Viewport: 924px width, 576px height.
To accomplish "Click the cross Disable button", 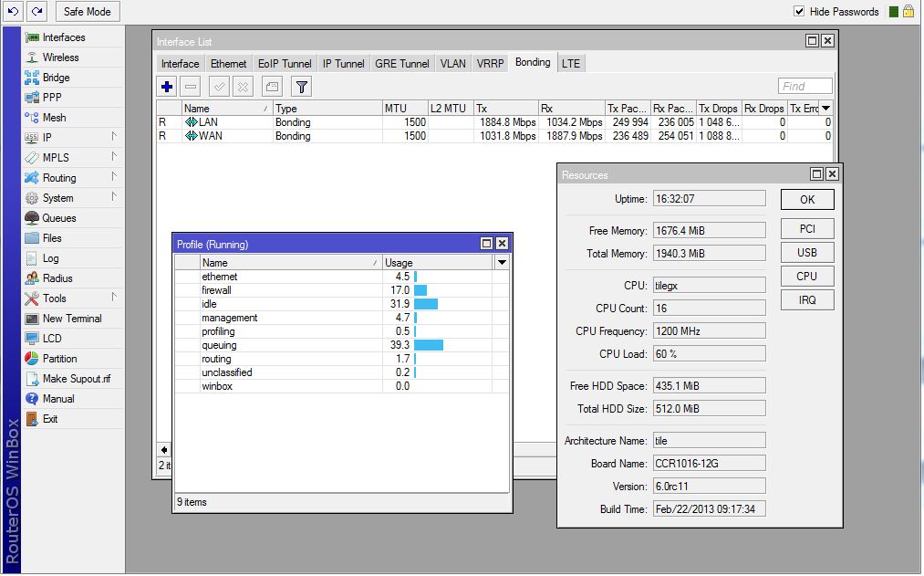I will click(x=243, y=87).
